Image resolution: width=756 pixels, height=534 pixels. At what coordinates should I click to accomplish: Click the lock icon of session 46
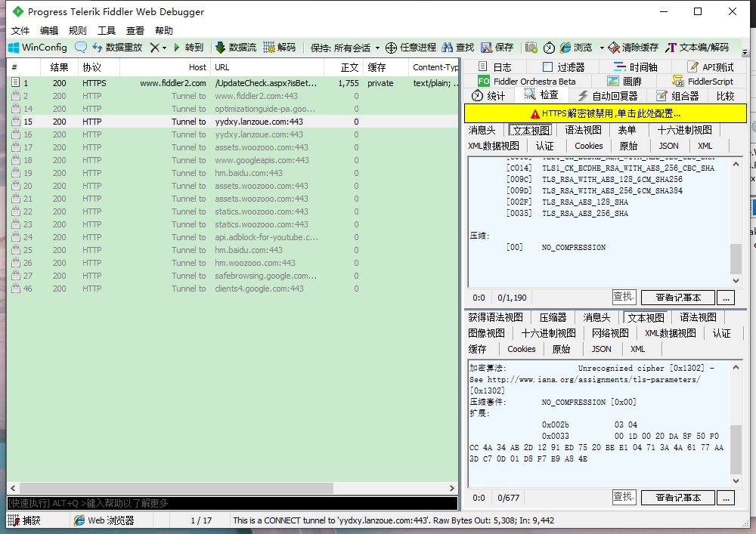click(x=16, y=289)
